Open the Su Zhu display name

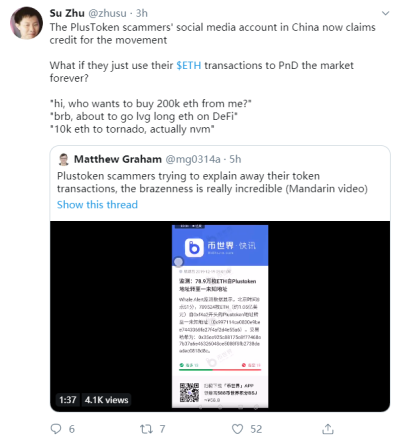(67, 13)
